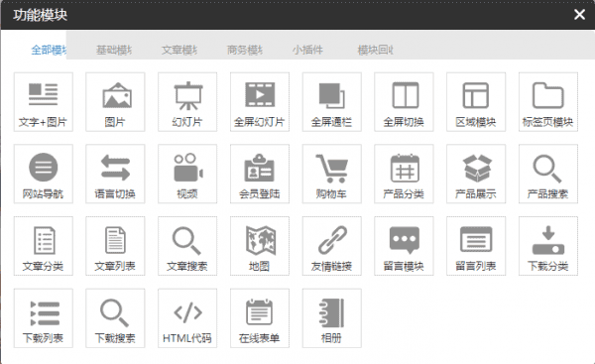Switch to the 基础模块 tab
This screenshot has height=364, width=595.
coord(114,50)
